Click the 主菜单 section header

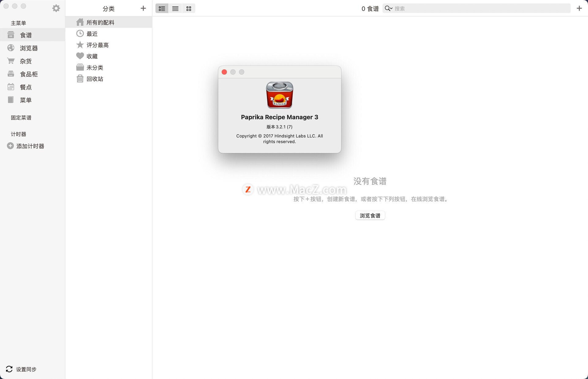tap(18, 23)
